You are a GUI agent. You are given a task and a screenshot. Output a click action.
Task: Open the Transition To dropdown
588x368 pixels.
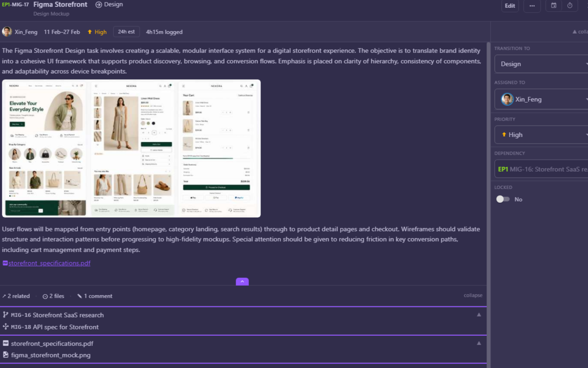click(541, 64)
